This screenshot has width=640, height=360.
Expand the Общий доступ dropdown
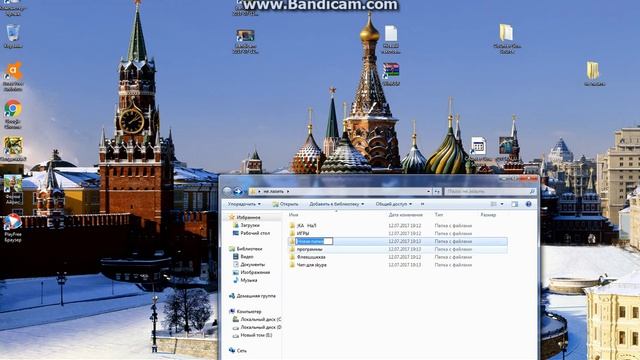point(393,204)
